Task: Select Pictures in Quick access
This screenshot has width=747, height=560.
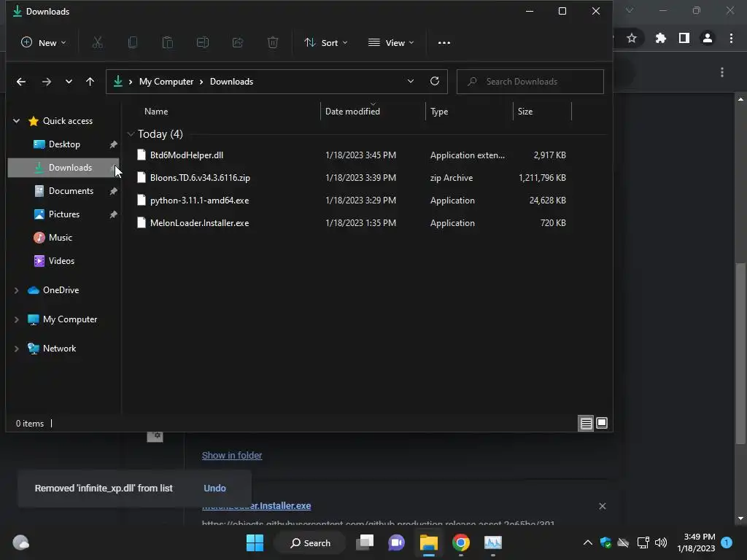Action: point(64,214)
